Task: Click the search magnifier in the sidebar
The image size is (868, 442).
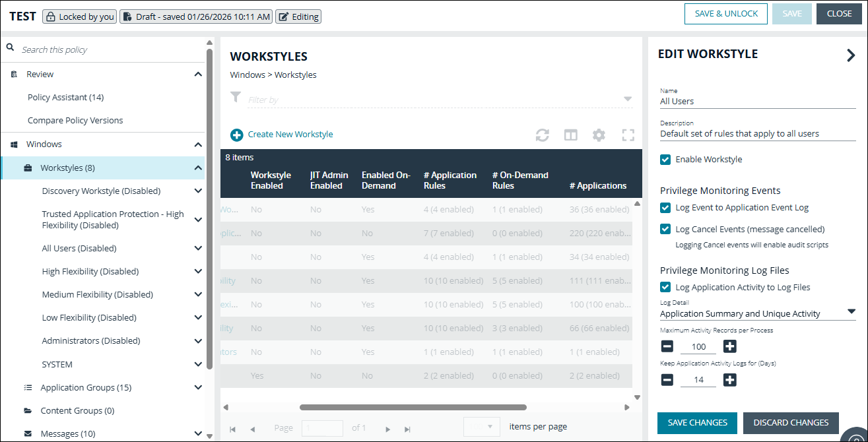Action: click(9, 48)
